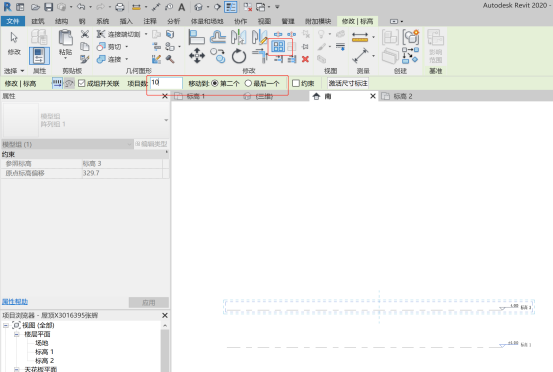Click the Measure Between Two References icon
The height and width of the screenshot is (372, 553).
[x=360, y=37]
